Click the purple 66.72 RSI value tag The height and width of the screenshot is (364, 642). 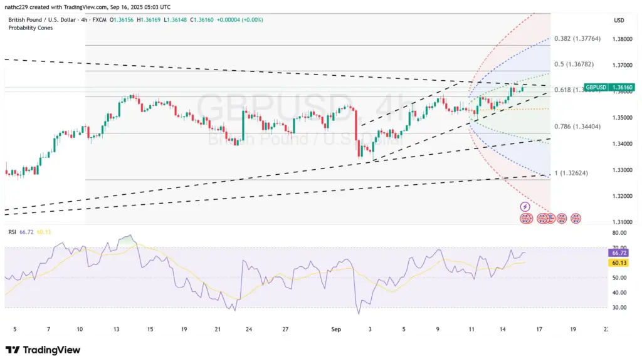[x=618, y=252]
